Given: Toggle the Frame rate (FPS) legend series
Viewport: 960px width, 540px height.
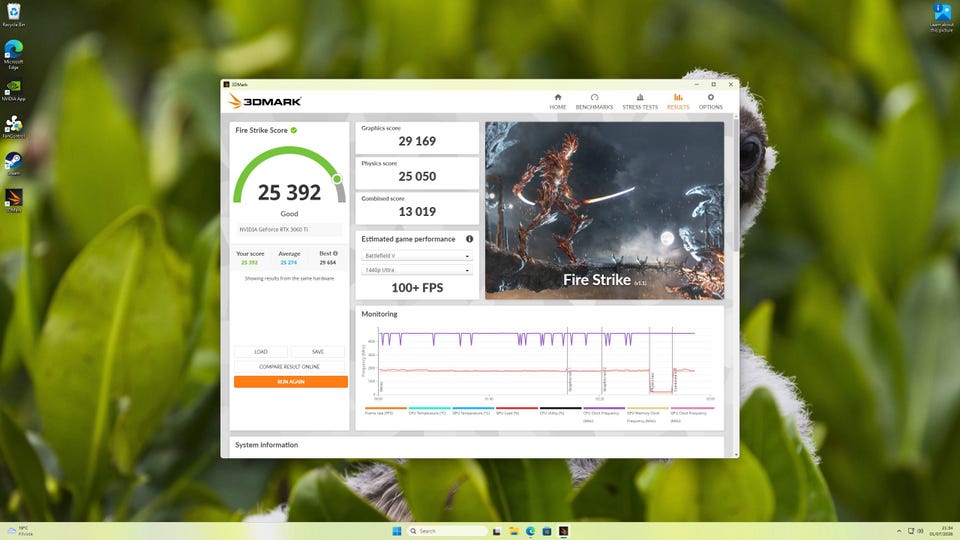Looking at the screenshot, I should click(x=385, y=411).
